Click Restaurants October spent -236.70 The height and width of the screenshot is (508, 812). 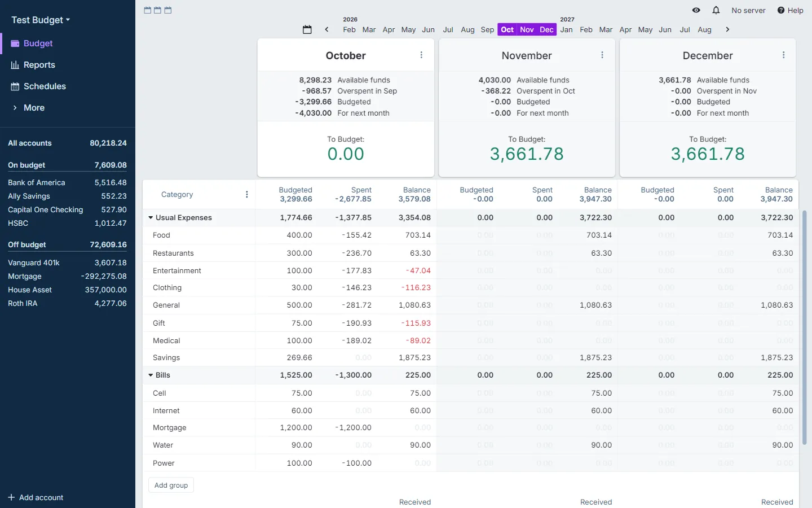click(356, 253)
